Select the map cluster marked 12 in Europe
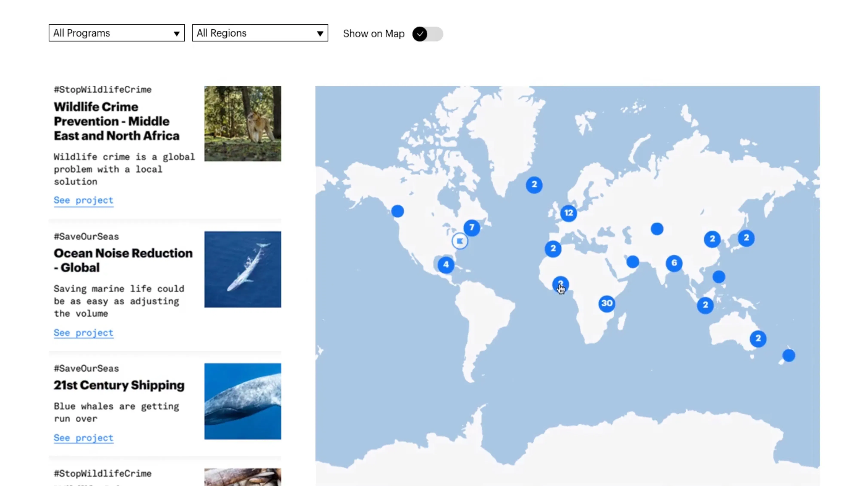Viewport: 868px width, 486px height. coord(569,213)
